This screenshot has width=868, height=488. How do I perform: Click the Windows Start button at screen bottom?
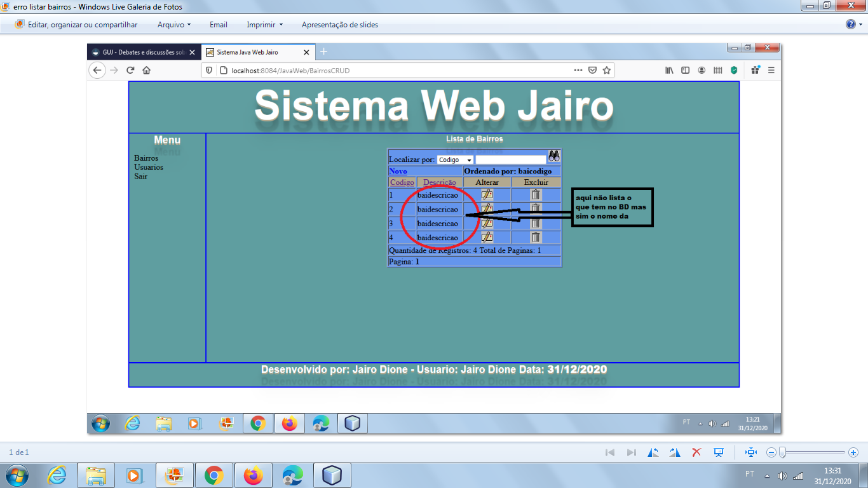click(x=17, y=475)
